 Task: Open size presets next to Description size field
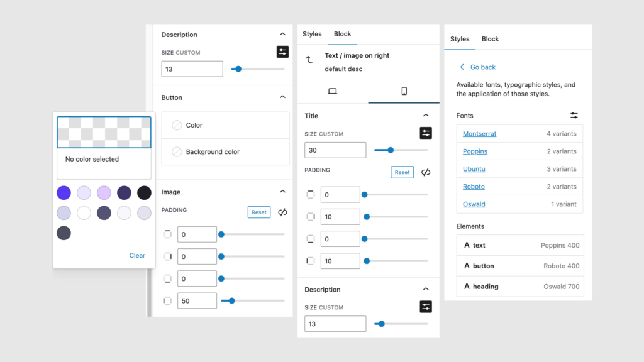282,52
